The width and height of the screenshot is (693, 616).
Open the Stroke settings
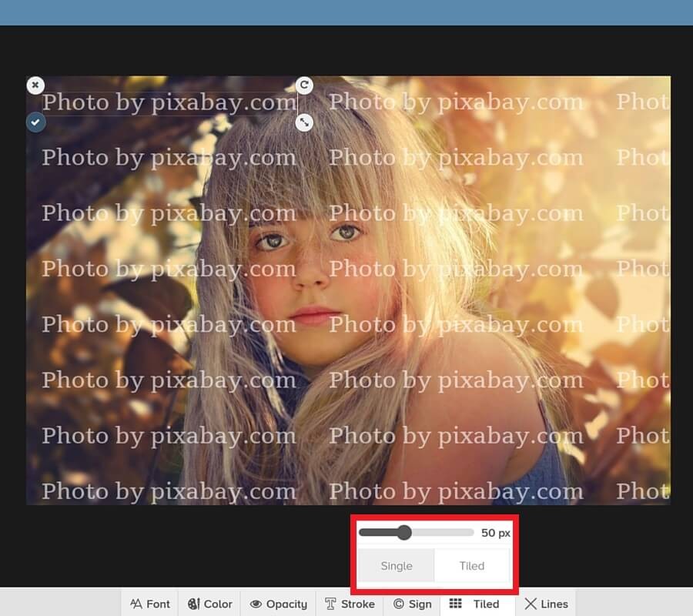pos(350,604)
